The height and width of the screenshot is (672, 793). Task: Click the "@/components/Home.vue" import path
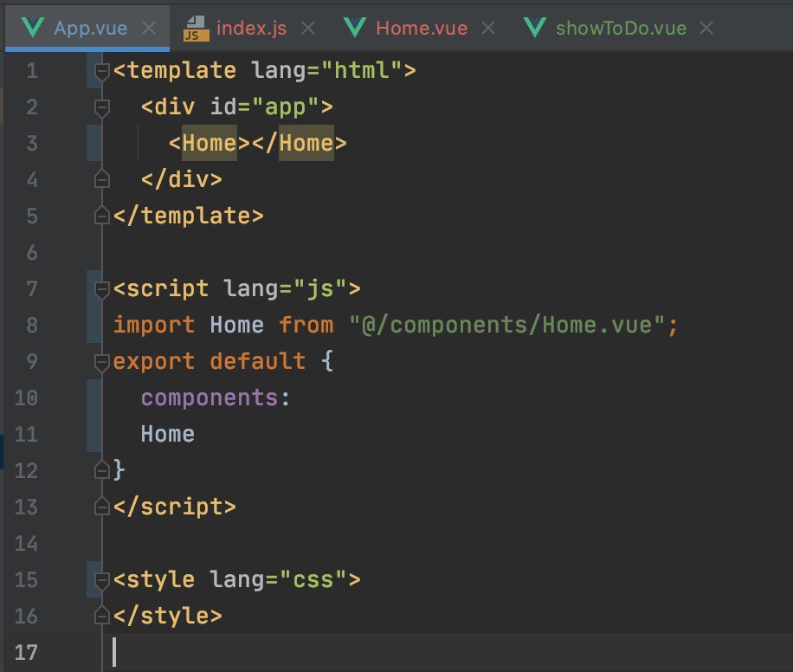(x=506, y=326)
